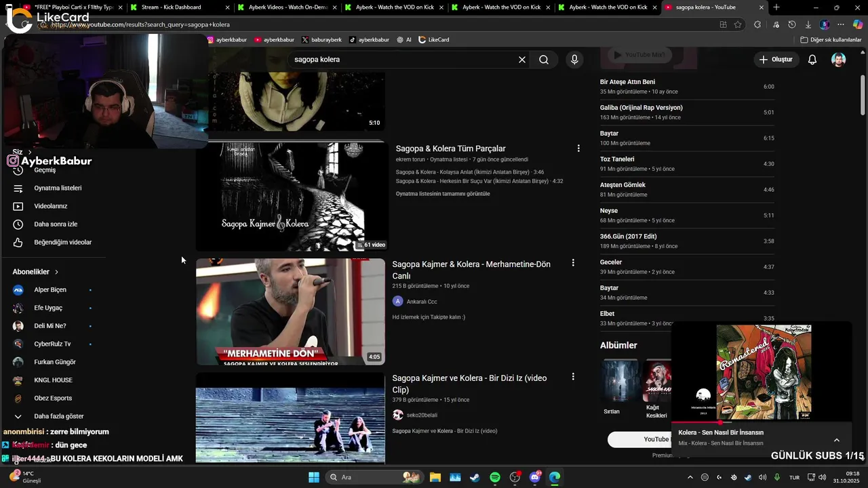Open Kolera - Sen Nasıl Bir İnsansın miniplayer title
Image resolution: width=868 pixels, height=488 pixels.
[721, 432]
